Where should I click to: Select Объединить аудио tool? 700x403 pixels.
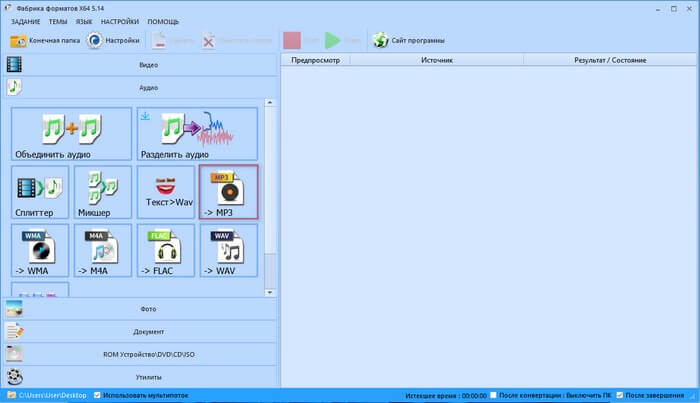[x=71, y=134]
